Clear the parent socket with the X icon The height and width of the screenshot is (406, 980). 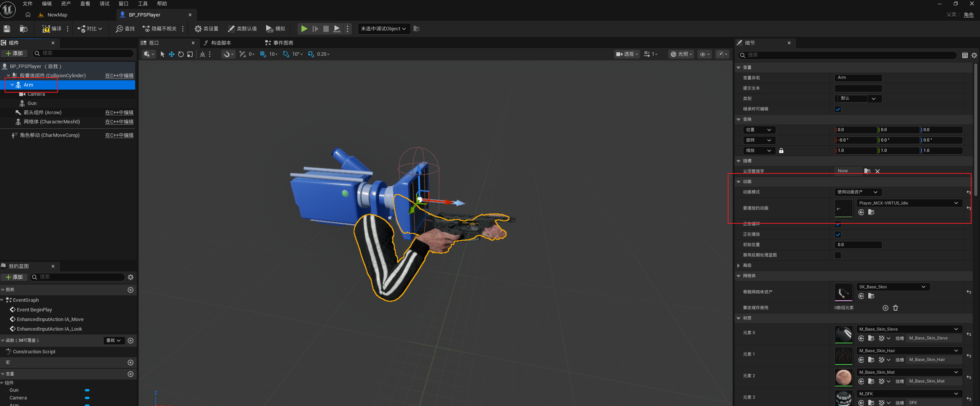[x=877, y=171]
